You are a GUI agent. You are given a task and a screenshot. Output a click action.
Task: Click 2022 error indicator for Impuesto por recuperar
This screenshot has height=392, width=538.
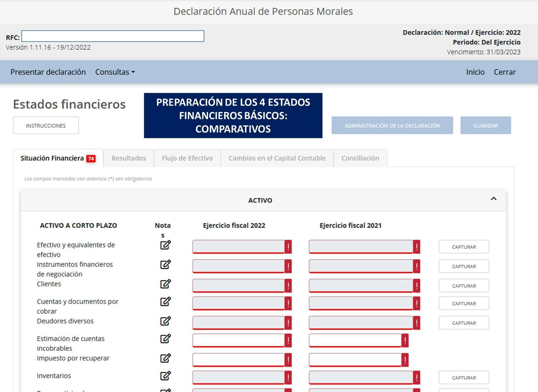click(x=288, y=360)
